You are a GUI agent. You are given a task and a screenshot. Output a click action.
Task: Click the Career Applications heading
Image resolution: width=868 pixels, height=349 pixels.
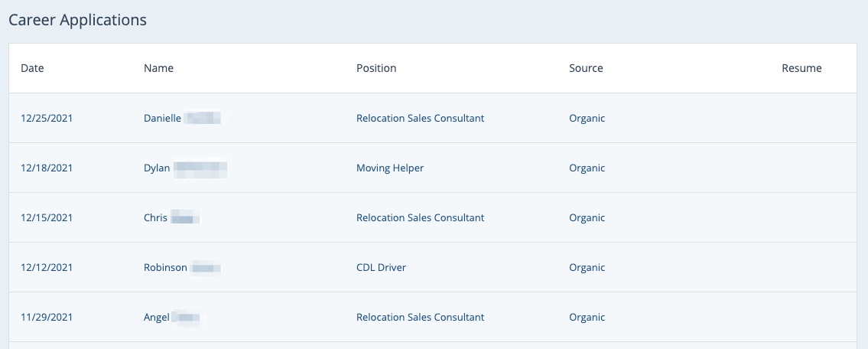pyautogui.click(x=77, y=20)
